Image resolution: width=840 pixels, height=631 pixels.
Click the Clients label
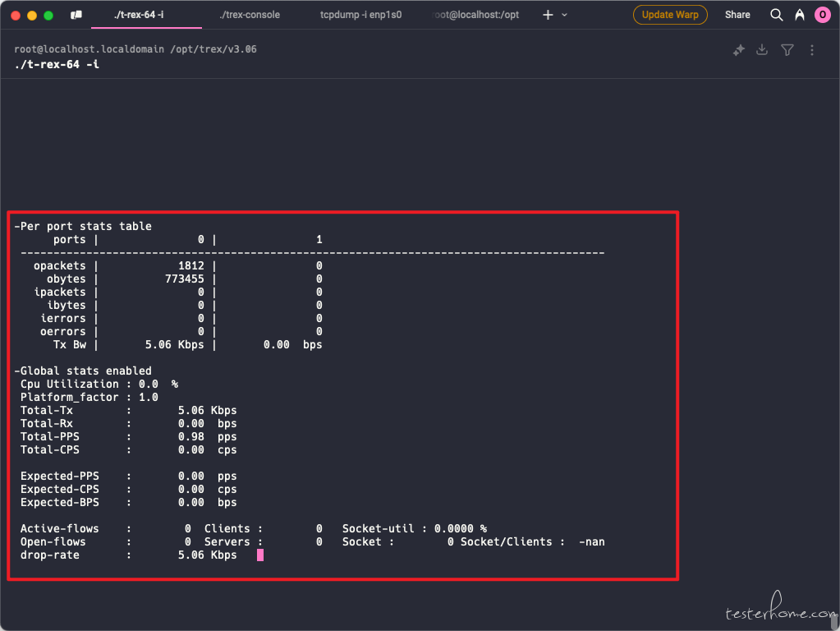coord(227,528)
